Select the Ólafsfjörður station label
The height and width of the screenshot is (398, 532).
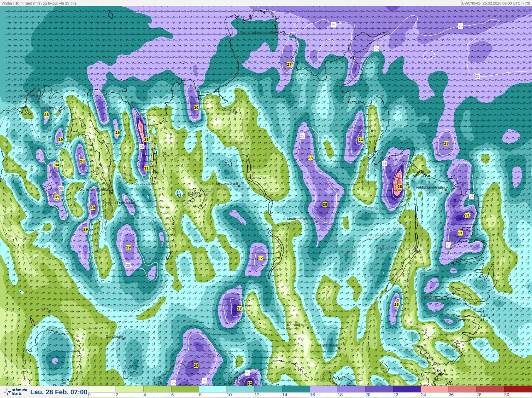[49, 108]
